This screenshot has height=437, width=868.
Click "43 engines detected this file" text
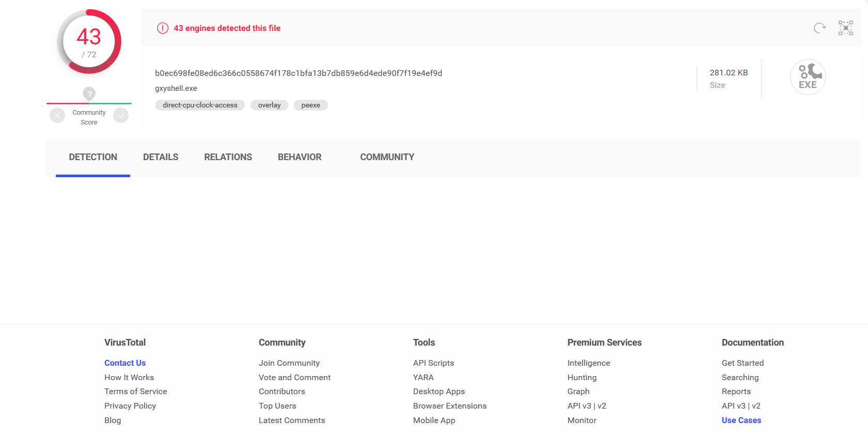[227, 28]
